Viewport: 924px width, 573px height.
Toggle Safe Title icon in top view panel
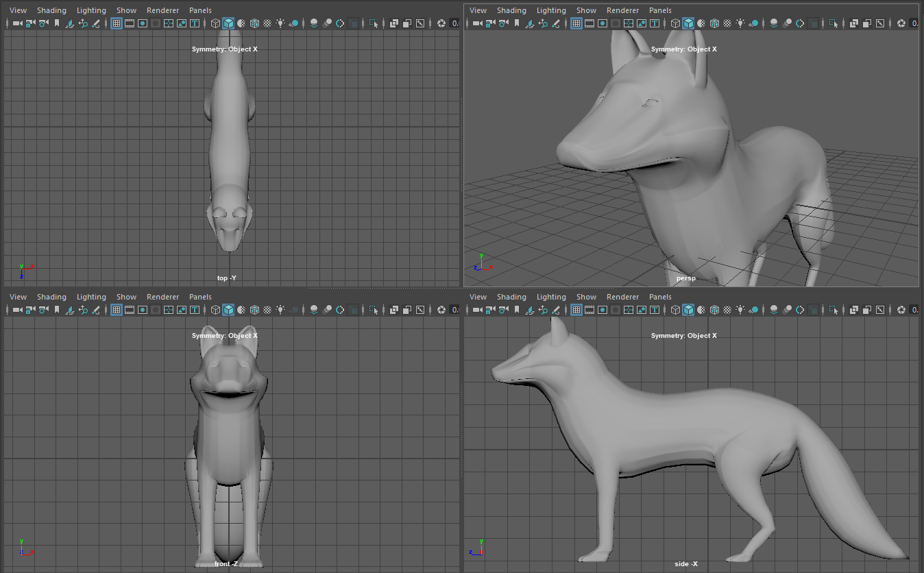click(195, 23)
